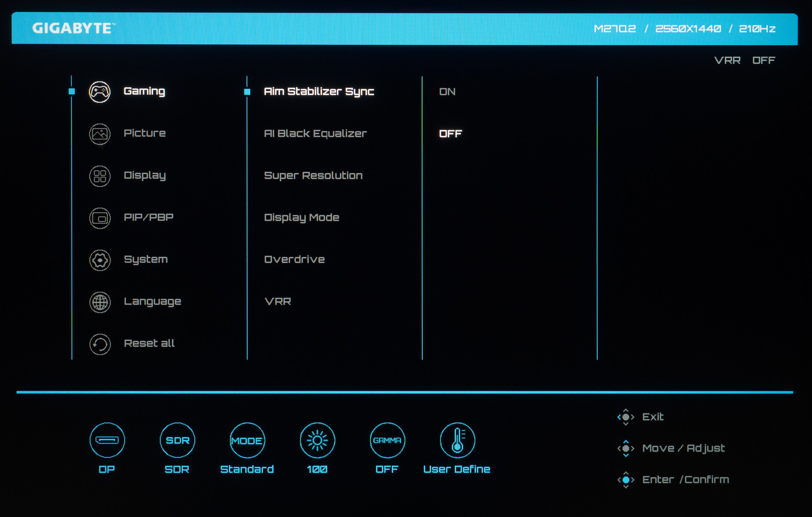Viewport: 812px width, 517px height.
Task: Open the Display Mode menu item
Action: 301,218
